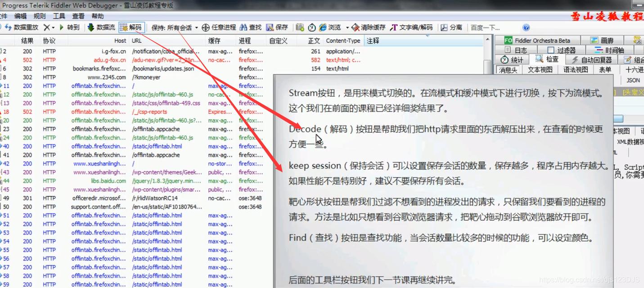Click the camera screenshot toolbar icon

[300, 27]
